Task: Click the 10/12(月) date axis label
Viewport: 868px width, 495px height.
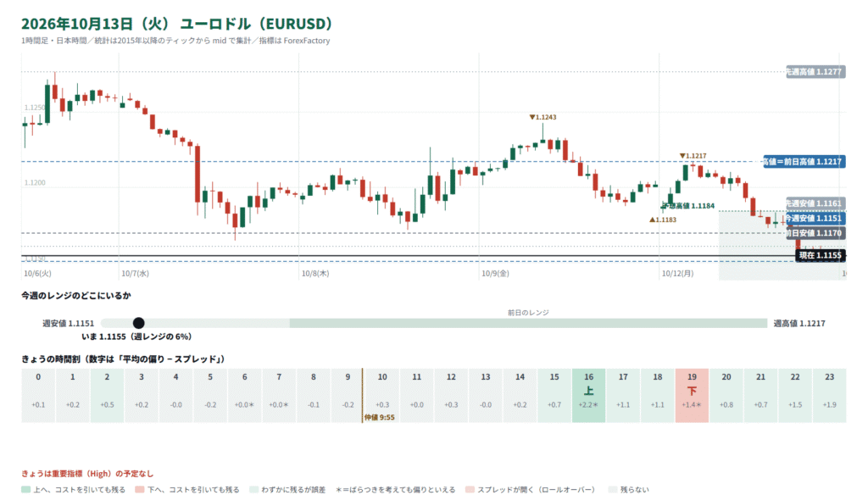Action: pyautogui.click(x=677, y=274)
